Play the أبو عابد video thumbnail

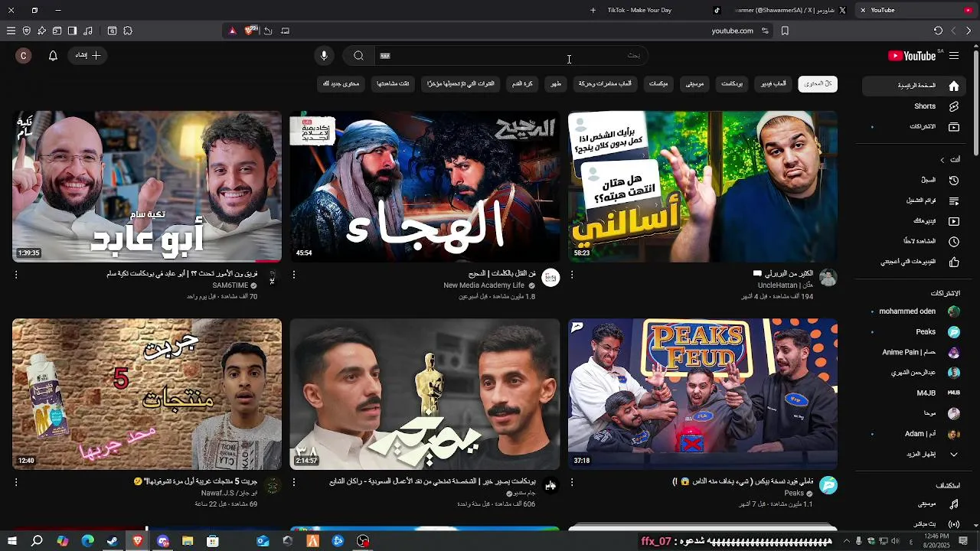click(147, 187)
